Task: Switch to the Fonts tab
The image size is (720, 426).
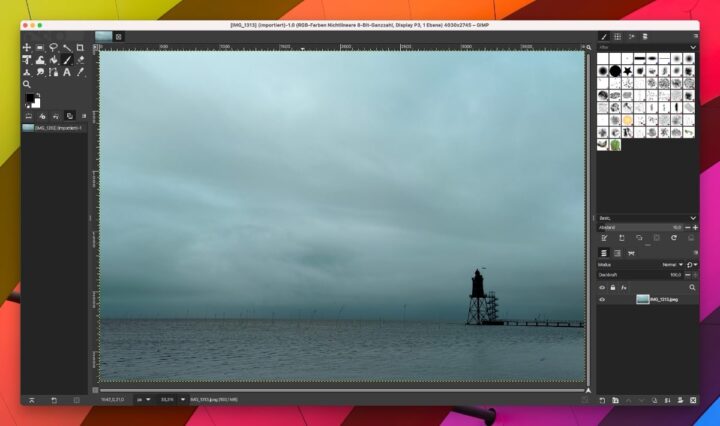Action: (631, 37)
